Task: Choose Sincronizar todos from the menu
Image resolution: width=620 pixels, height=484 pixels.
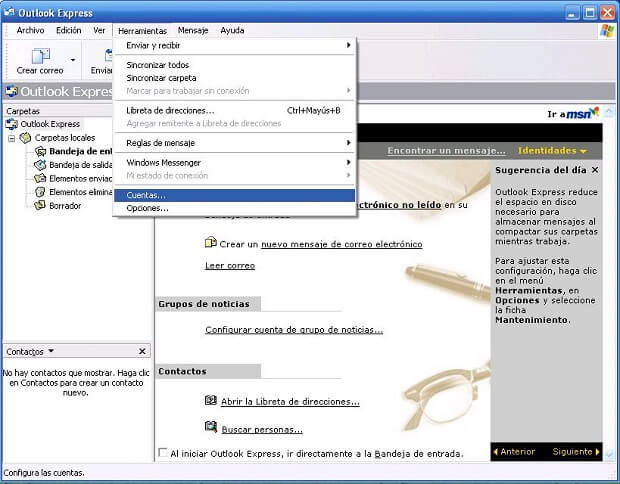Action: point(234,65)
